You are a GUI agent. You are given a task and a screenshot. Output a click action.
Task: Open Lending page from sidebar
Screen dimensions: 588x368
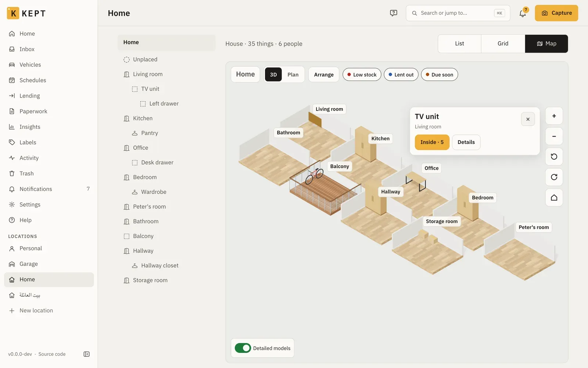pos(49,96)
